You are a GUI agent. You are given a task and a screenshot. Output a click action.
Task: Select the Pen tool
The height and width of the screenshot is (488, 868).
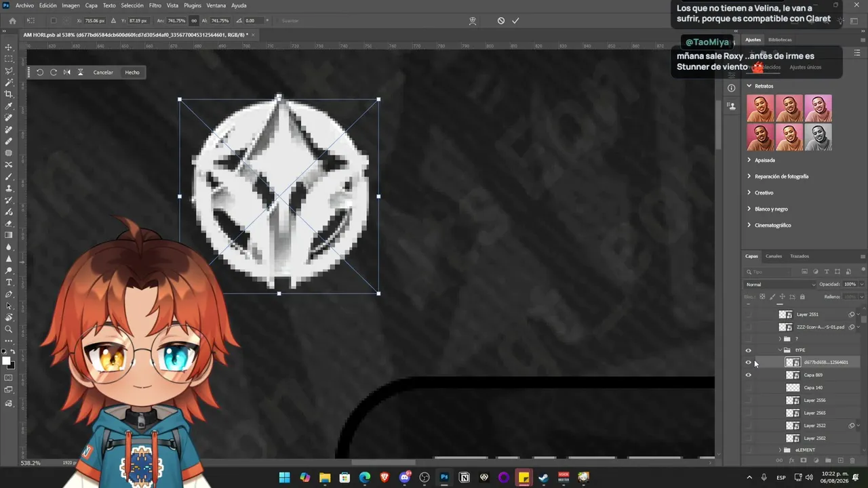point(9,294)
